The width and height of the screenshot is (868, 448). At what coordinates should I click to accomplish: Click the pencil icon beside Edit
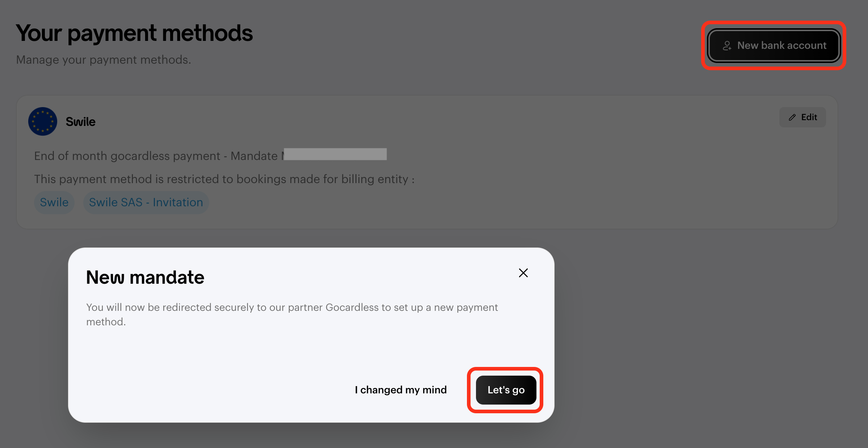point(792,117)
